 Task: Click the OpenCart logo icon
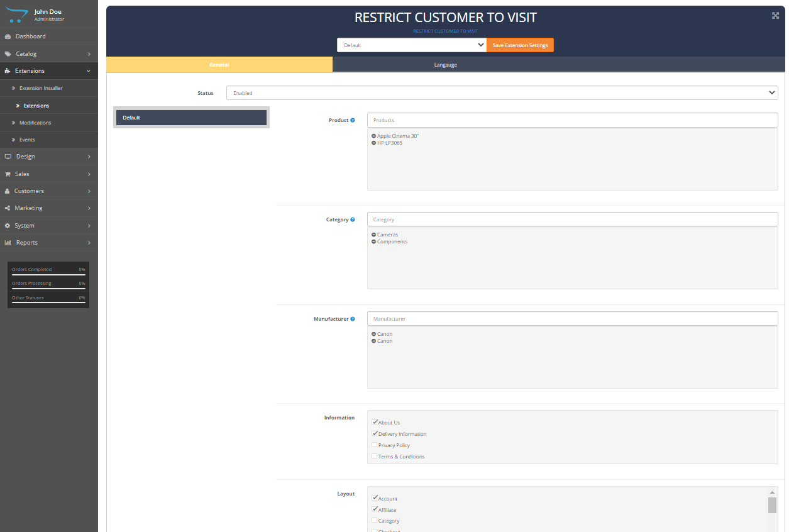(x=17, y=15)
